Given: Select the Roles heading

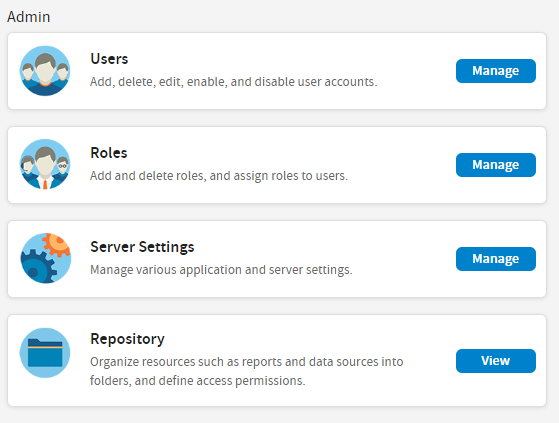Looking at the screenshot, I should 109,153.
